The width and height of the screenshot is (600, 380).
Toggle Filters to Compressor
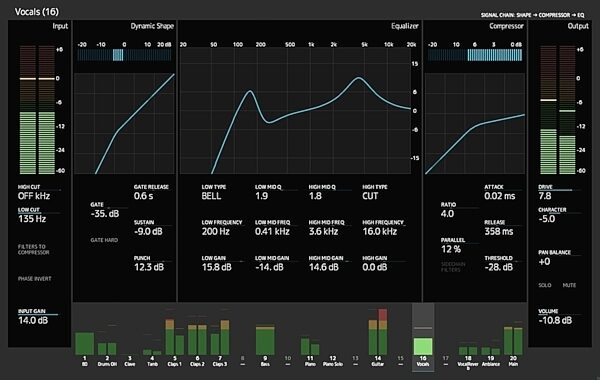33,250
